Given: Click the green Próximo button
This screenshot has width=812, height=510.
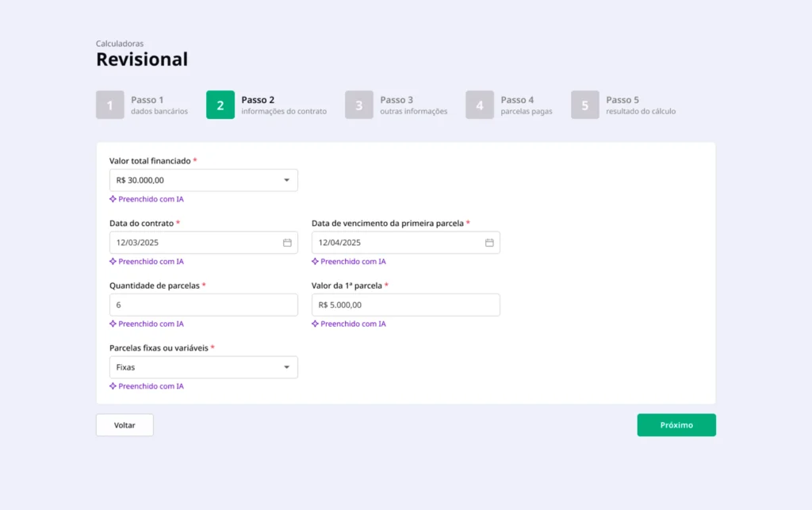Looking at the screenshot, I should tap(676, 425).
